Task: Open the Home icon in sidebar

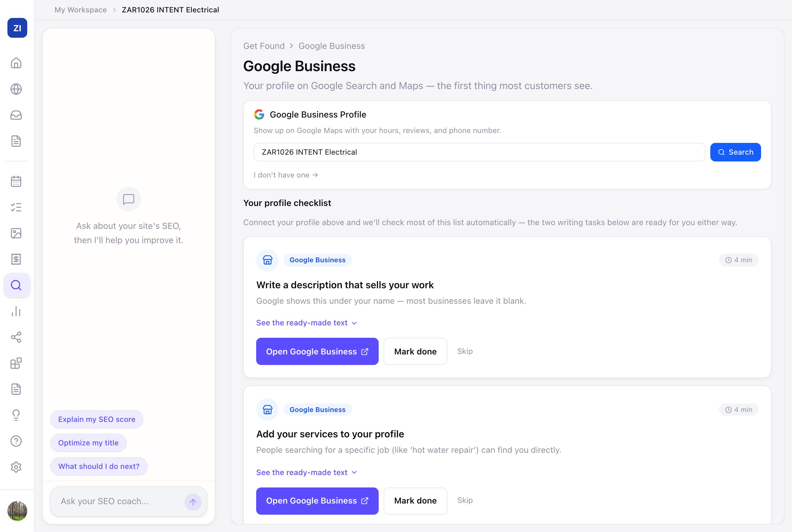Action: pos(16,63)
